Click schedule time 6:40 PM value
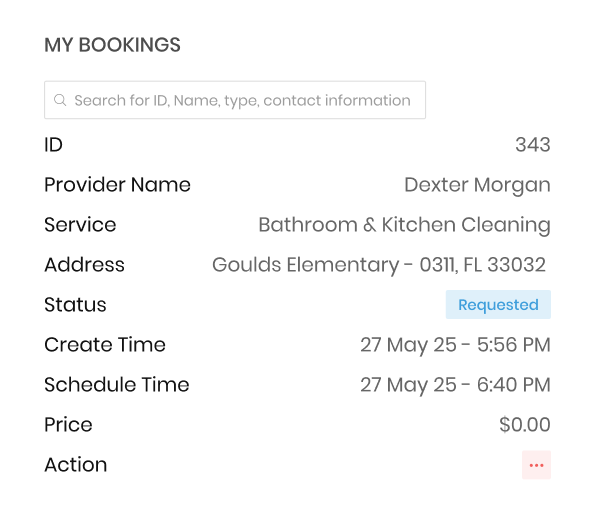The height and width of the screenshot is (507, 595). click(x=455, y=385)
